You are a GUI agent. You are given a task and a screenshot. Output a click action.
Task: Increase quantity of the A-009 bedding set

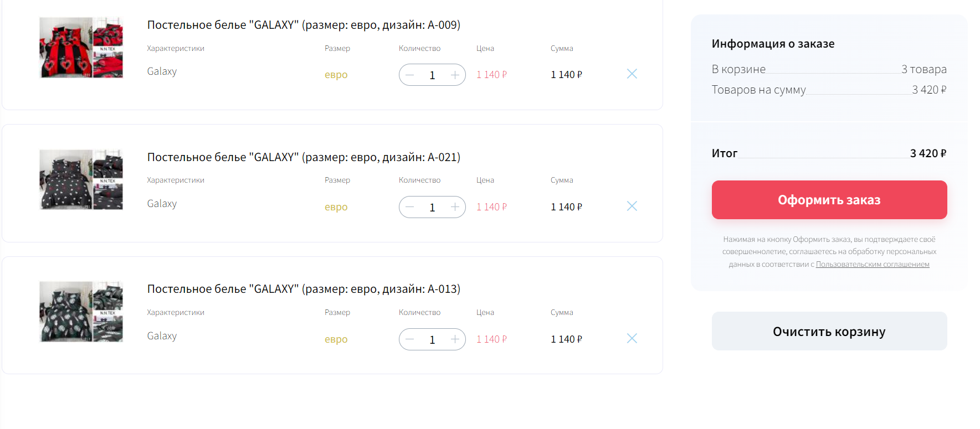pyautogui.click(x=455, y=75)
